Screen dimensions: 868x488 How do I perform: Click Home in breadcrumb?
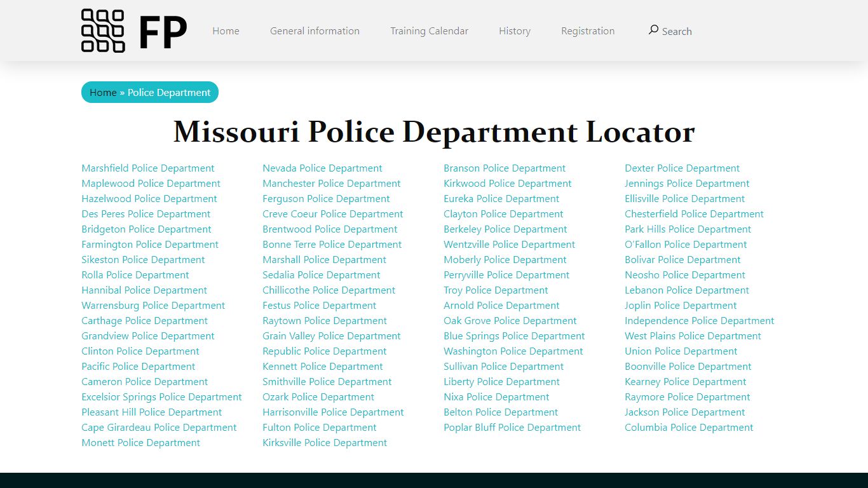pos(103,92)
